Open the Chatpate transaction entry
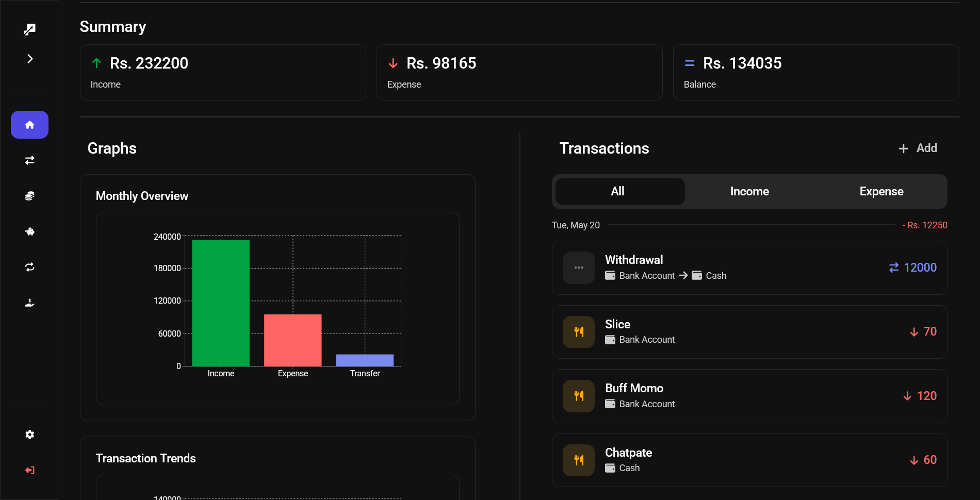The image size is (980, 500). point(749,460)
